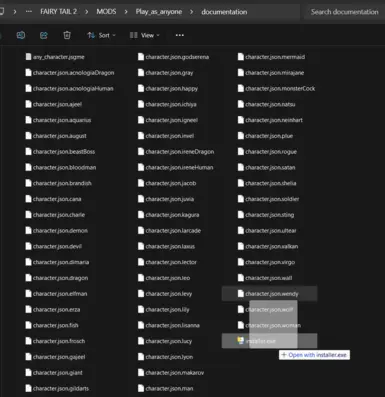Click file icon of character.json.lector
The image size is (385, 397).
(x=141, y=262)
